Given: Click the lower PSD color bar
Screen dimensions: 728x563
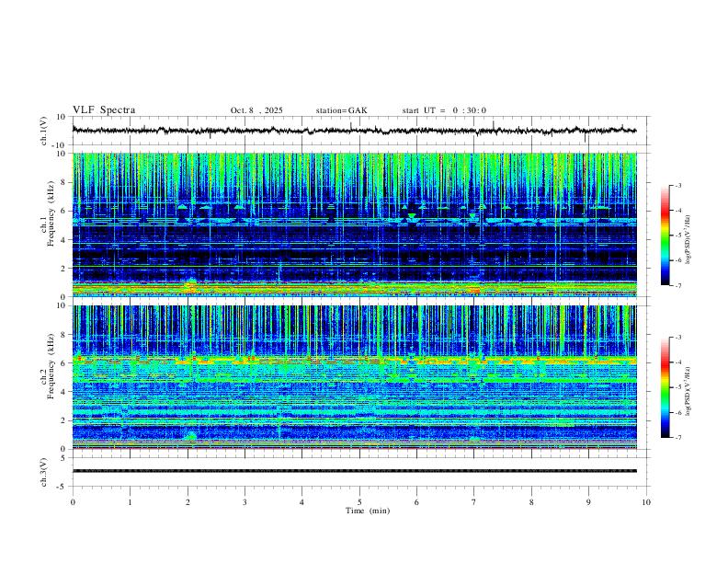Looking at the screenshot, I should tap(665, 387).
